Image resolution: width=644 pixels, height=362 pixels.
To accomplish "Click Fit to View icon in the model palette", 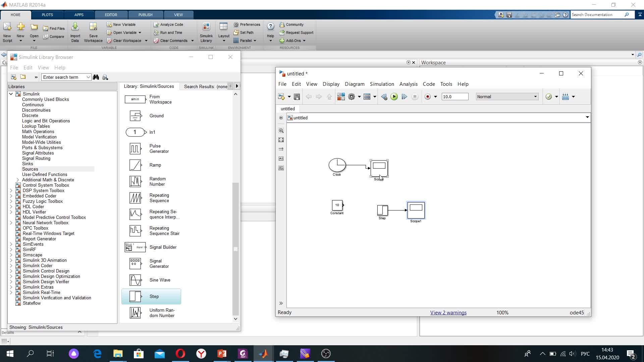I will pos(281,140).
